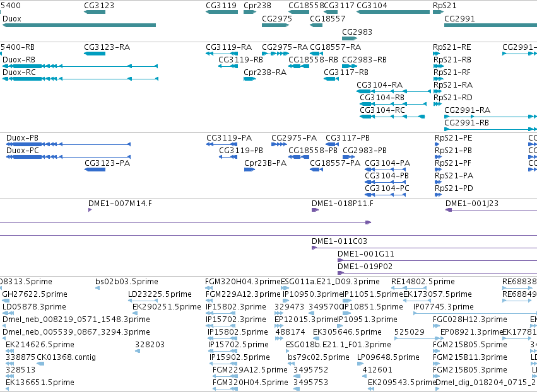Click protein RpS21-PD
The height and width of the screenshot is (392, 537).
tap(454, 188)
